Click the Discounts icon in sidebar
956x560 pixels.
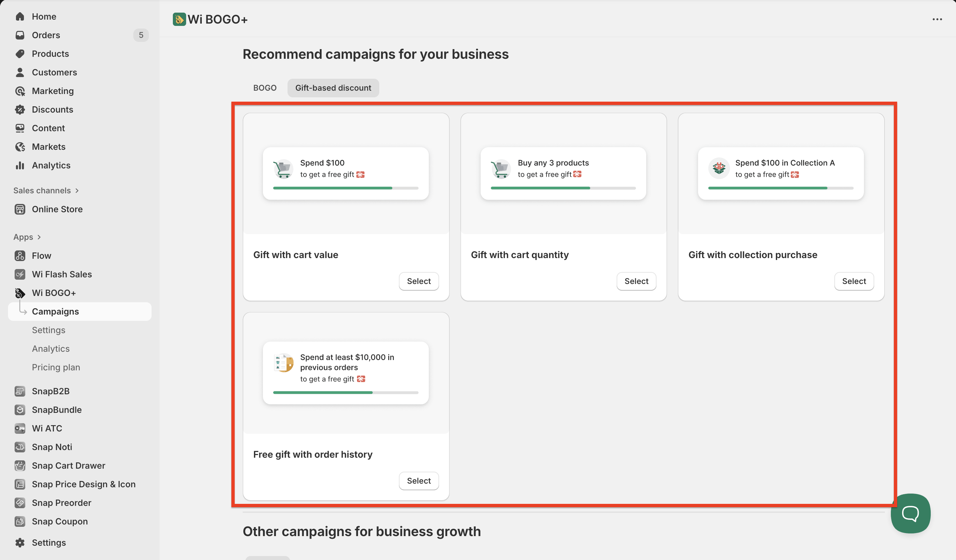pyautogui.click(x=20, y=110)
